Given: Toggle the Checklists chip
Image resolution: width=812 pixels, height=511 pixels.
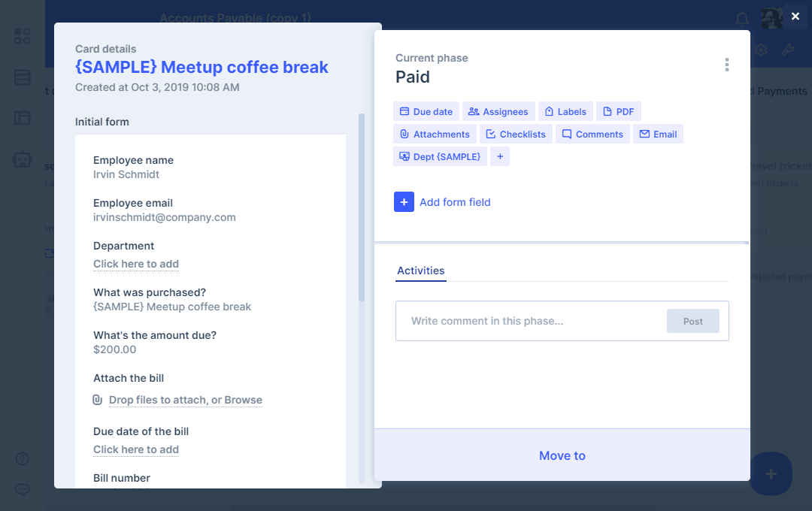Looking at the screenshot, I should (x=516, y=134).
